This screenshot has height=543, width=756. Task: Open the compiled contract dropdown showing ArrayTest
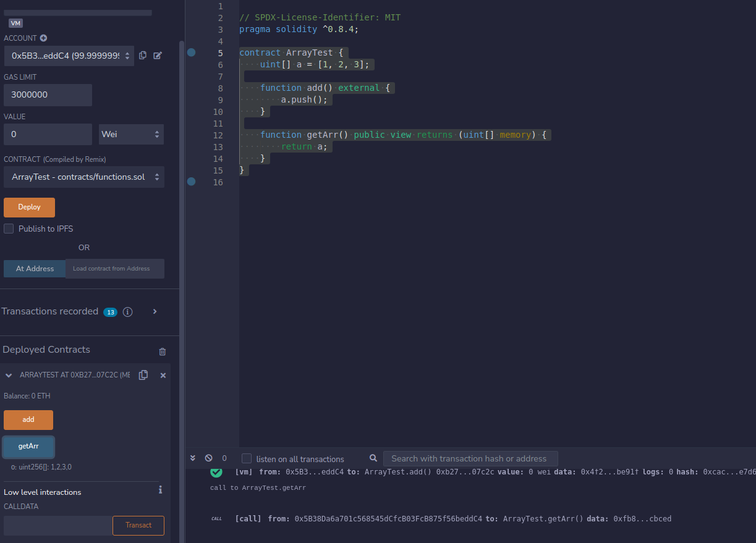coord(84,176)
